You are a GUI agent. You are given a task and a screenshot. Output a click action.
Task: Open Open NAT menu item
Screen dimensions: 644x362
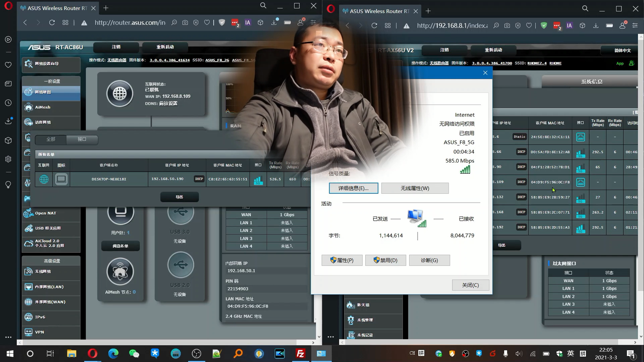(51, 213)
